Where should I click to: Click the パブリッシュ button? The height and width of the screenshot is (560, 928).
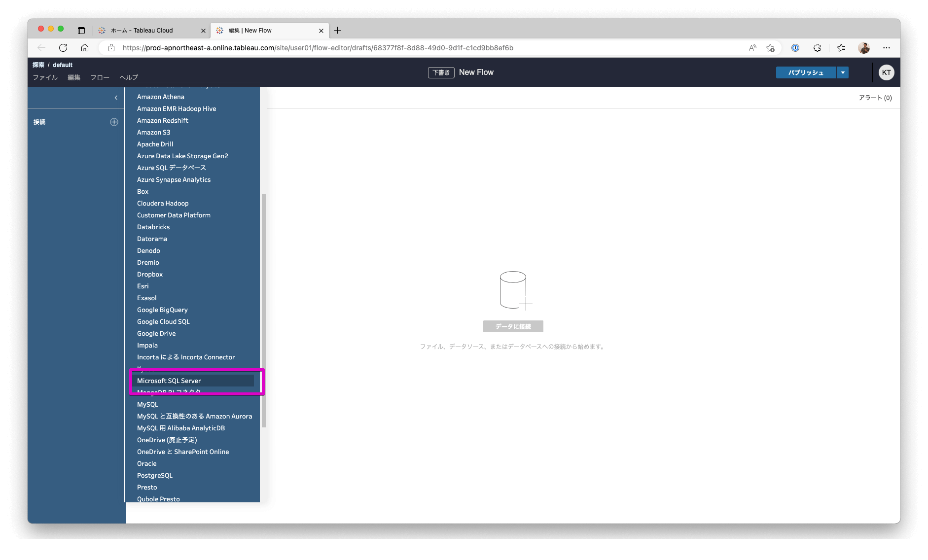[x=806, y=72]
